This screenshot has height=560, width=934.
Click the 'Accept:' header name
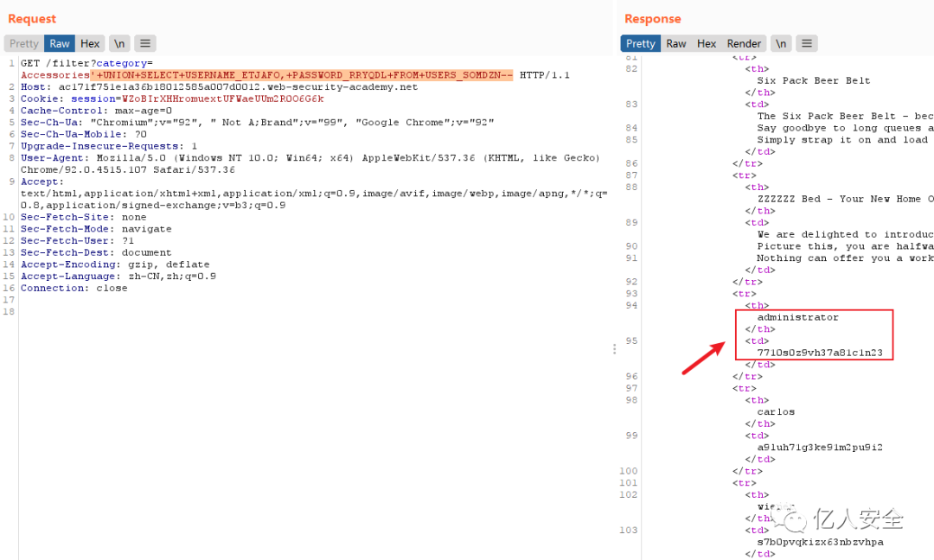point(42,181)
